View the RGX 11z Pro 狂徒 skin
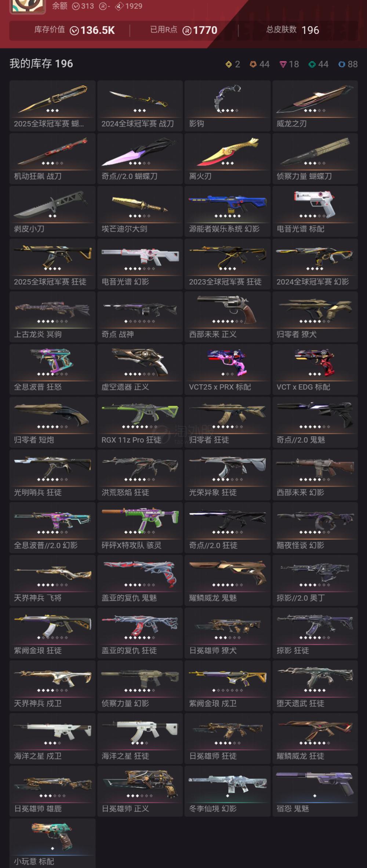 pyautogui.click(x=140, y=422)
